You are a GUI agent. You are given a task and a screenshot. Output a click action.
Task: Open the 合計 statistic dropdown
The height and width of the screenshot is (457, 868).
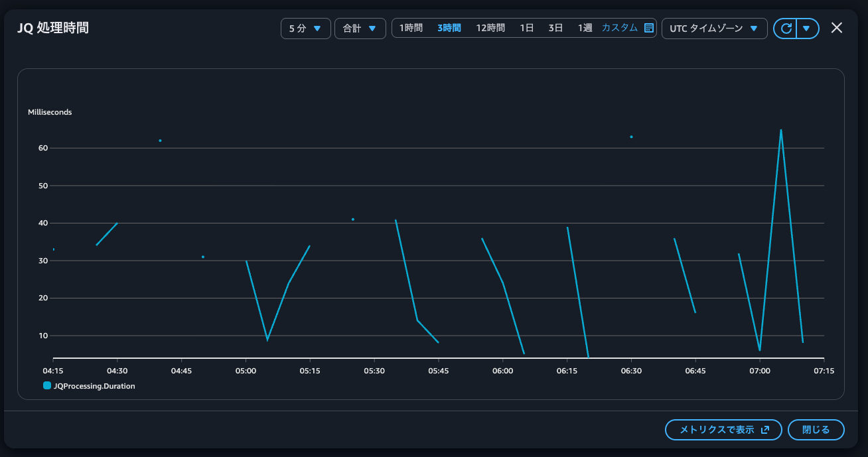coord(360,29)
